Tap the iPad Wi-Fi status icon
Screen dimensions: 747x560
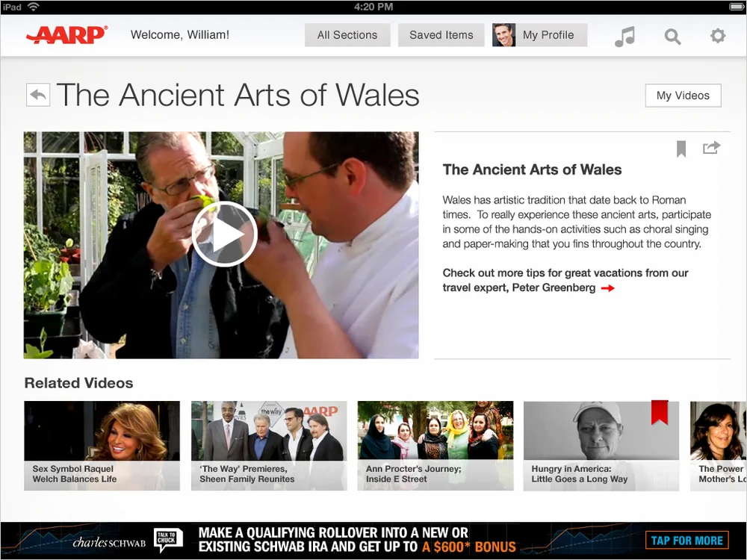(x=34, y=7)
